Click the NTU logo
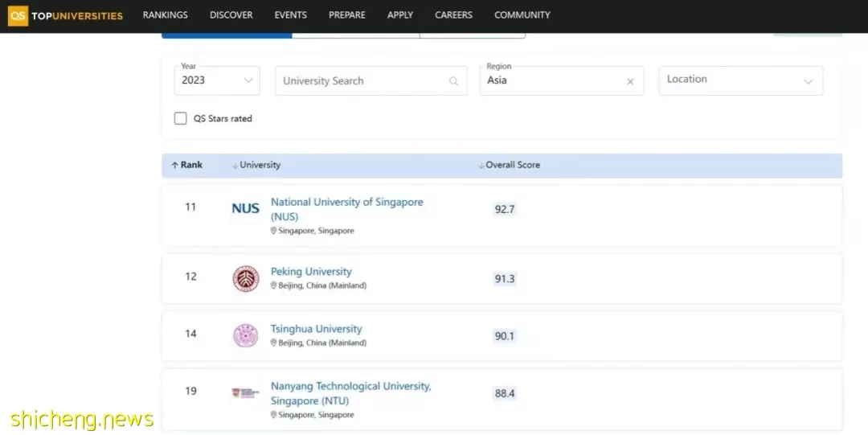 [245, 393]
